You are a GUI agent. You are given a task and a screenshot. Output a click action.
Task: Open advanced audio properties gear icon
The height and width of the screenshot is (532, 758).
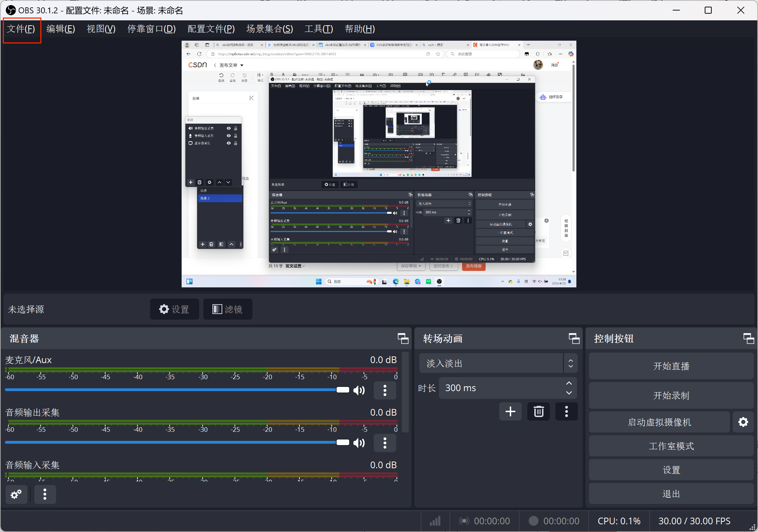[x=16, y=495]
